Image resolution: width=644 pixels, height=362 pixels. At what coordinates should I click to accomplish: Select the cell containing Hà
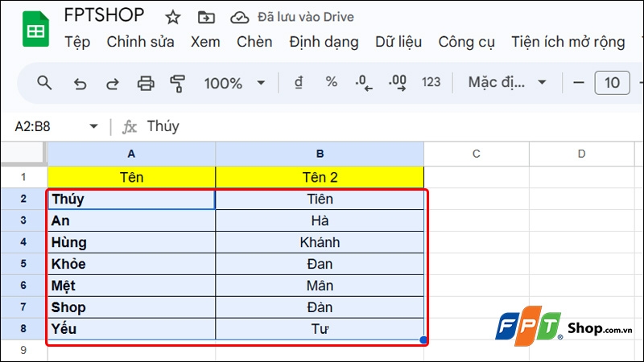(320, 220)
